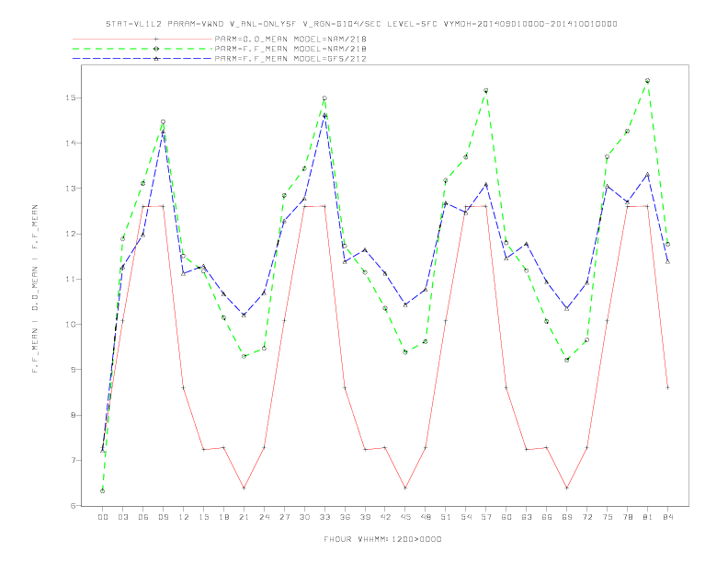
Task: Click the vertical y-axis title F.F_MEAN | O.O_MEAN
Action: coord(35,289)
